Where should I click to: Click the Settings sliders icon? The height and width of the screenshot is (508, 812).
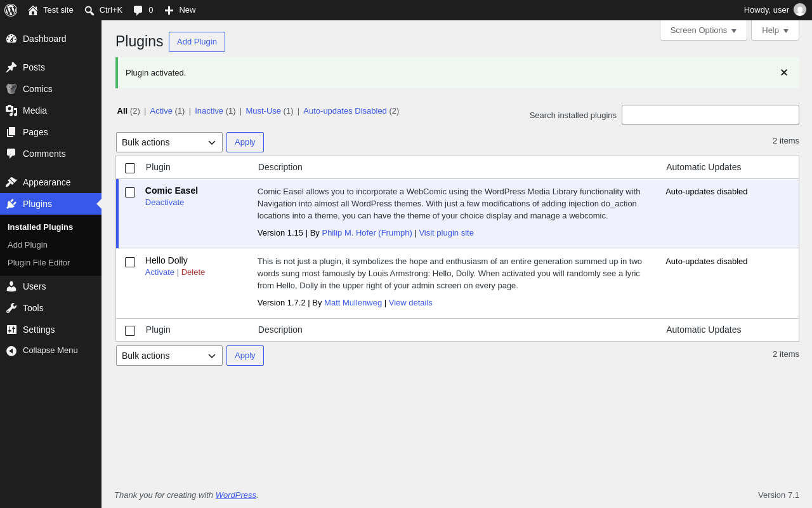pos(11,330)
